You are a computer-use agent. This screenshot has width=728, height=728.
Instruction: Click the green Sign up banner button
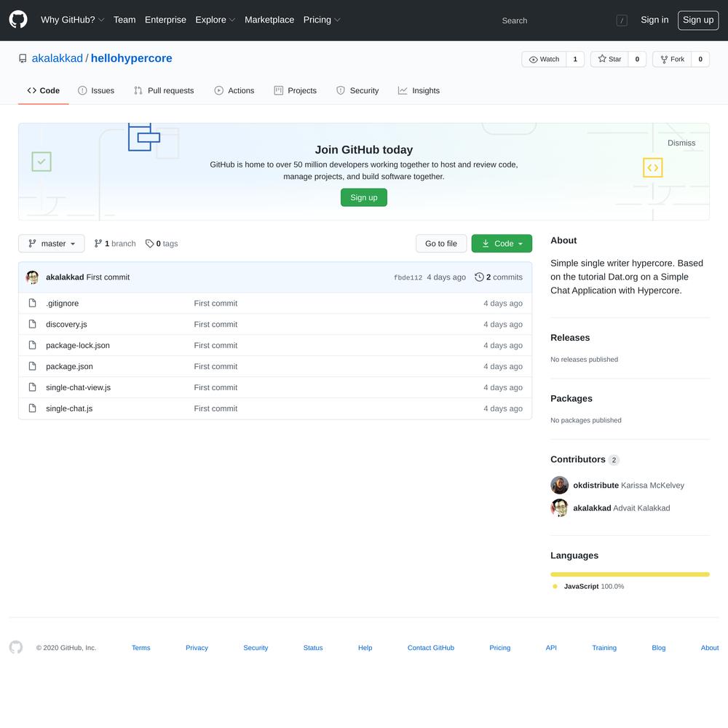tap(364, 198)
